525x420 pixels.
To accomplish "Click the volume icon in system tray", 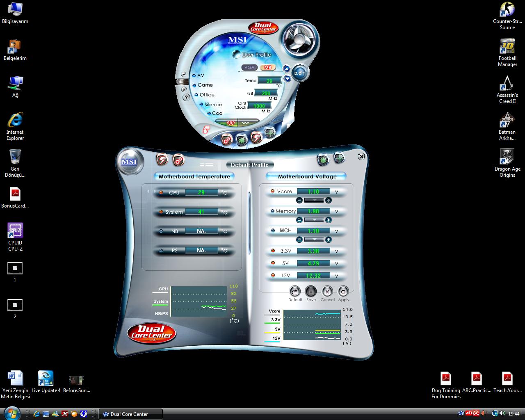I will point(502,413).
